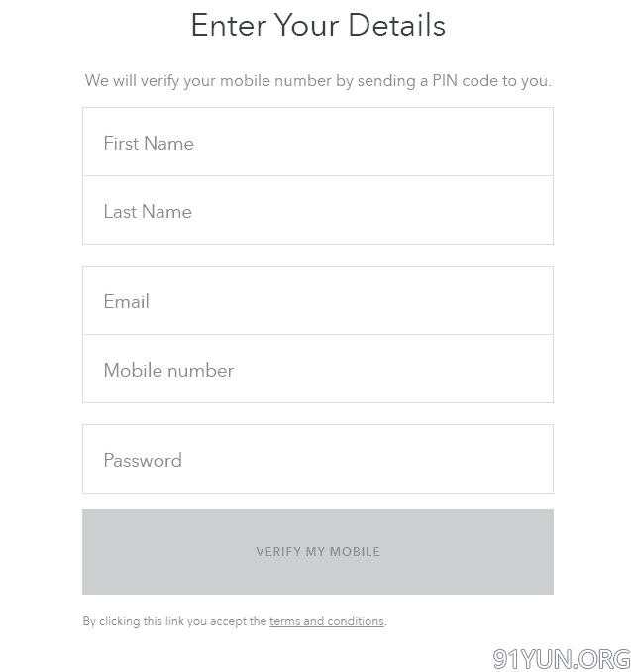This screenshot has height=672, width=631.
Task: Click the Mobile number placeholder label
Action: [168, 371]
